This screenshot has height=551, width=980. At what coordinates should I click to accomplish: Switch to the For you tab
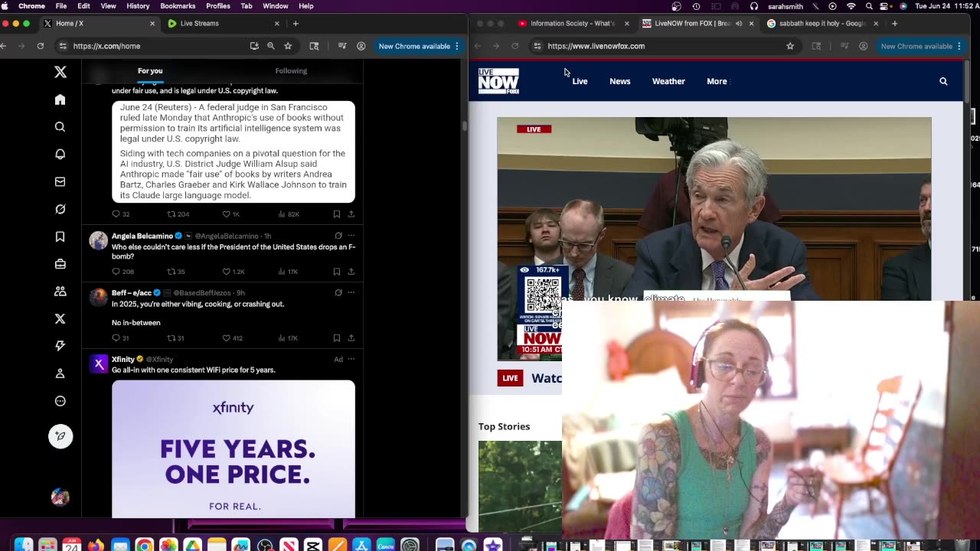tap(150, 71)
